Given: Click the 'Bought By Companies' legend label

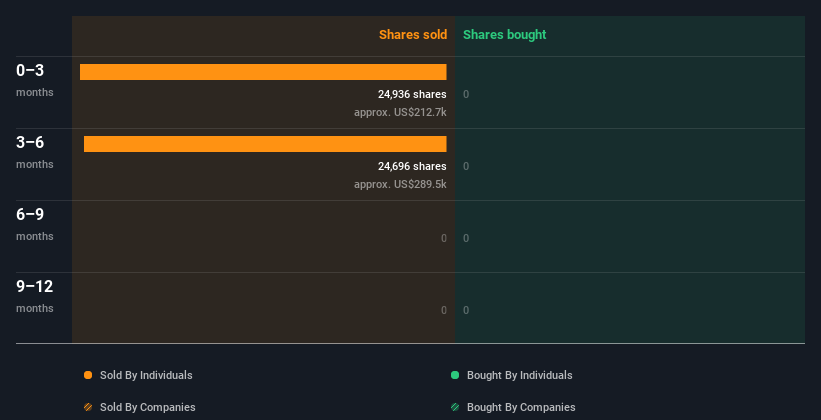Looking at the screenshot, I should [521, 407].
